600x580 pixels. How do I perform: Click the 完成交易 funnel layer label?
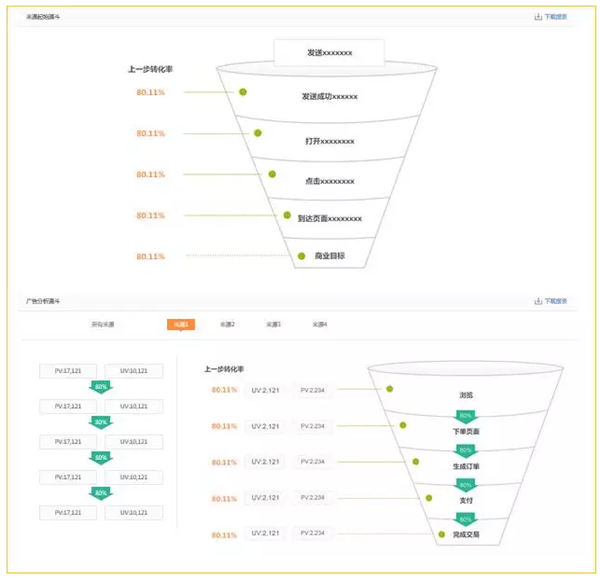(466, 534)
